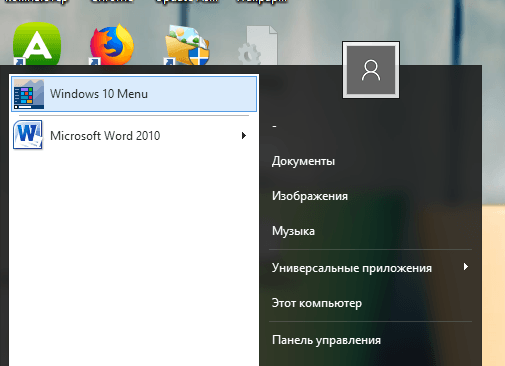Open Этот компьютер
Screen dimensions: 505x366
pos(317,303)
